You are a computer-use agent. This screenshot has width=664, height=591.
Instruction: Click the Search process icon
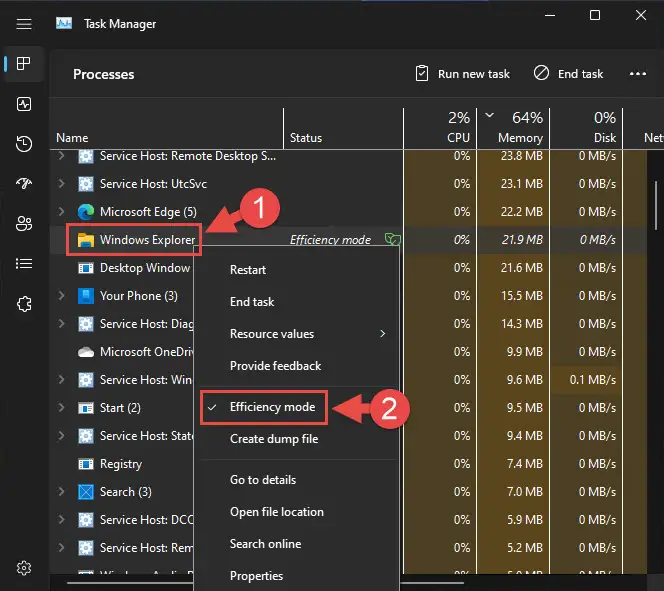(86, 492)
